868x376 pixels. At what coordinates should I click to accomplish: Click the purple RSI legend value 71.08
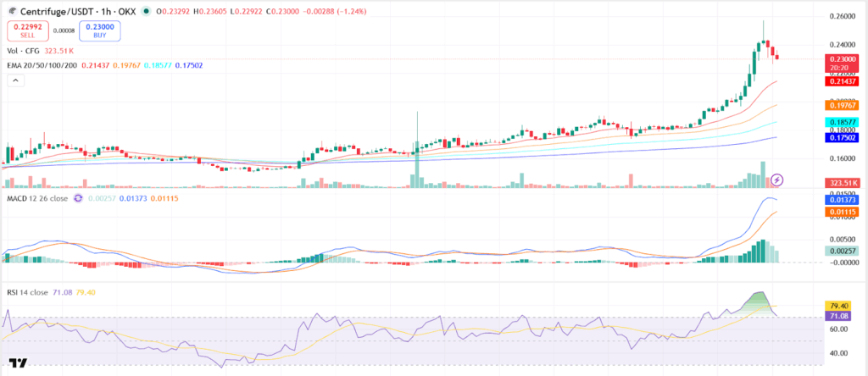[61, 292]
